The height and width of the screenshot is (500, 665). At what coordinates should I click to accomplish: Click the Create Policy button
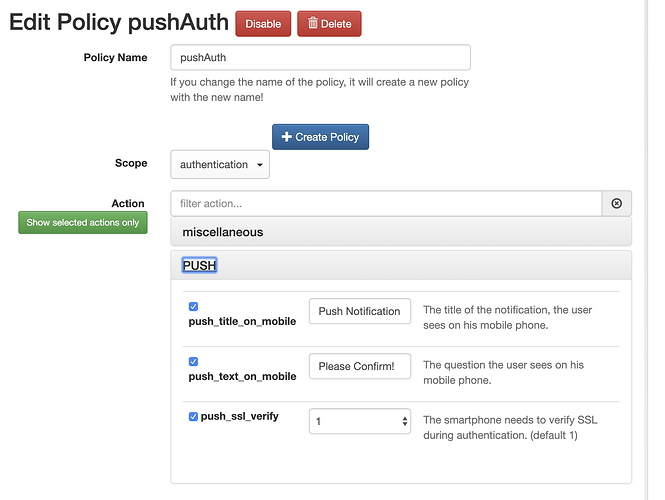coord(320,137)
